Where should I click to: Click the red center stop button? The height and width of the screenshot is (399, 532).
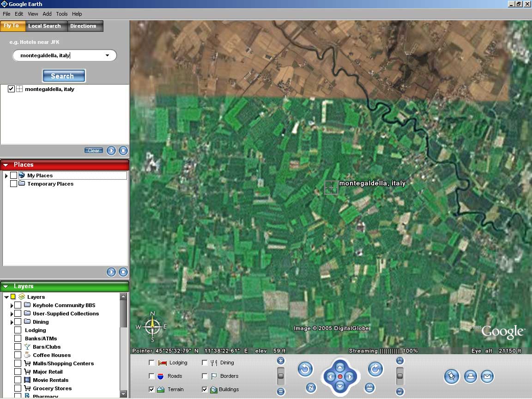[x=340, y=377]
